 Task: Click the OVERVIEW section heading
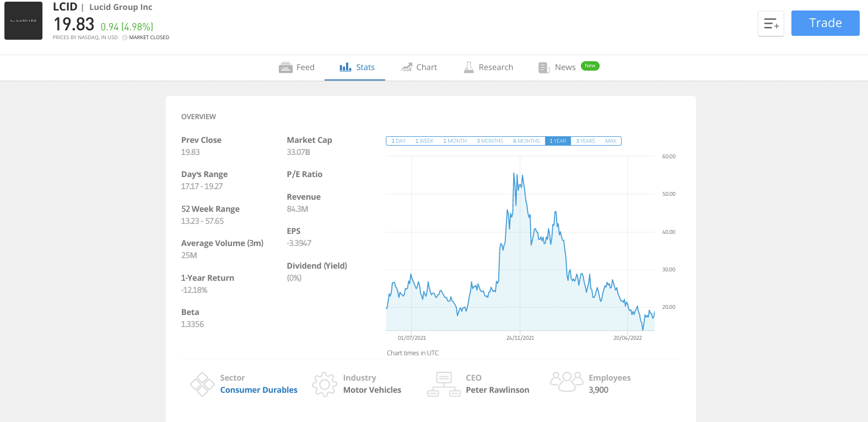(x=198, y=117)
